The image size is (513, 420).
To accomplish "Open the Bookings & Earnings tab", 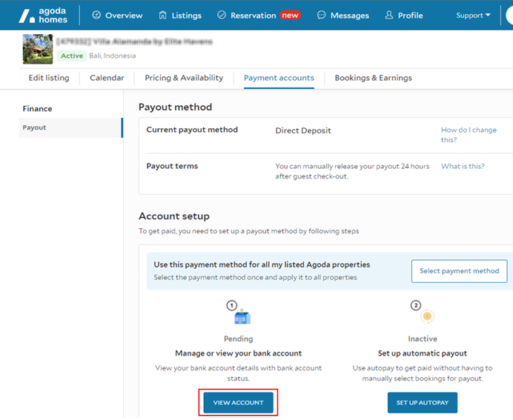I will coord(373,78).
